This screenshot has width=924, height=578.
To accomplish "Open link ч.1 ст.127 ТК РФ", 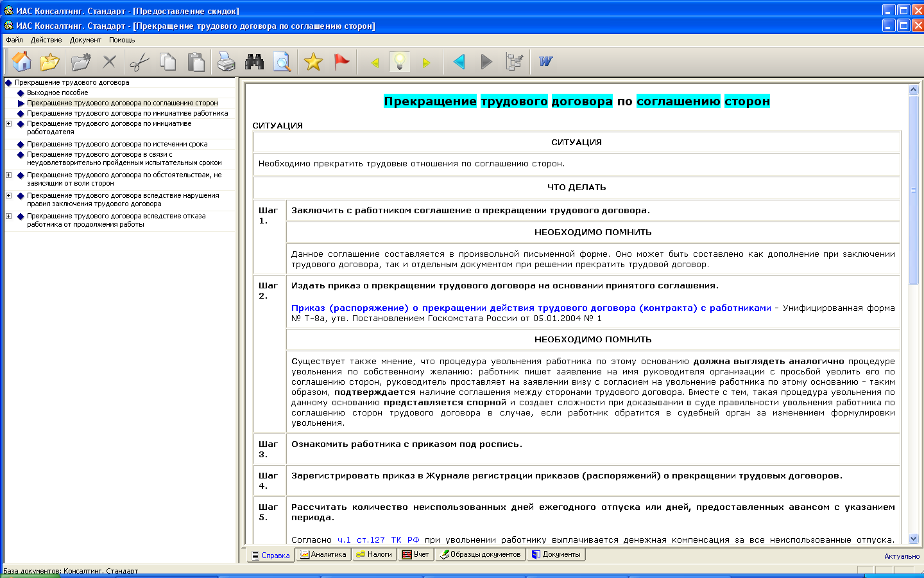I will pos(378,539).
